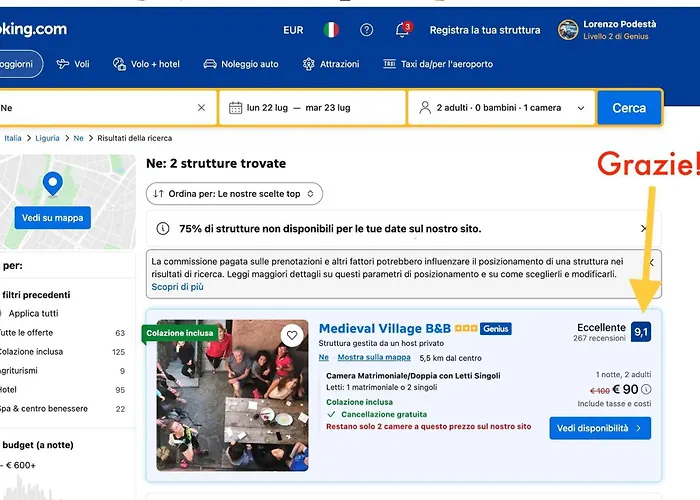The height and width of the screenshot is (500, 700).
Task: Click the price info icon next to € 90
Action: [x=646, y=389]
